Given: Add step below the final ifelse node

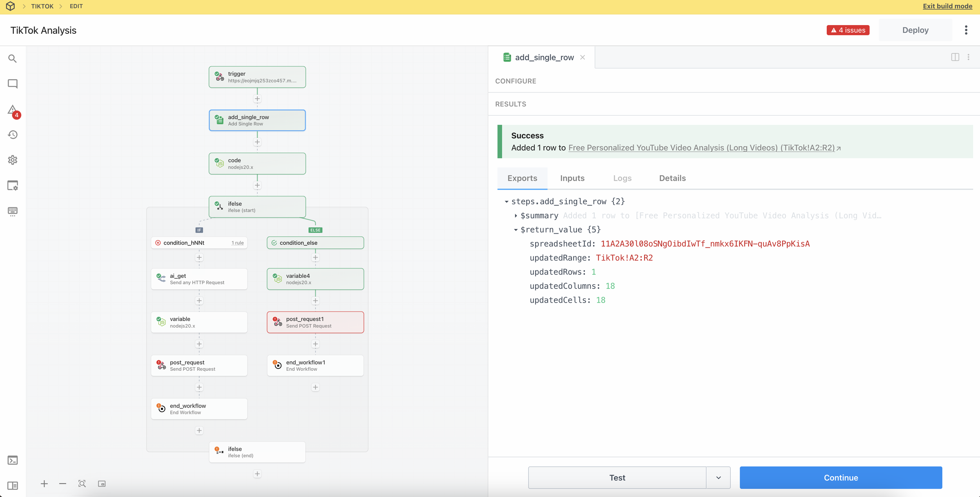Looking at the screenshot, I should point(257,474).
